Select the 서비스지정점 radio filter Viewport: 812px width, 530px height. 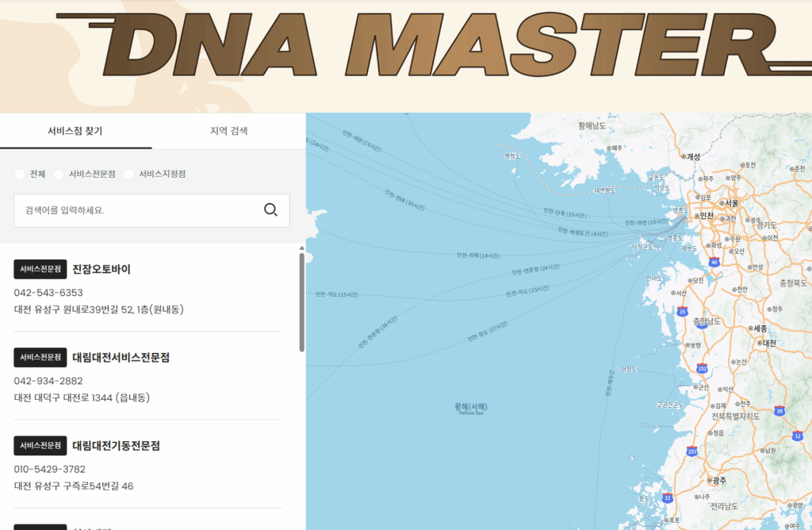click(128, 175)
